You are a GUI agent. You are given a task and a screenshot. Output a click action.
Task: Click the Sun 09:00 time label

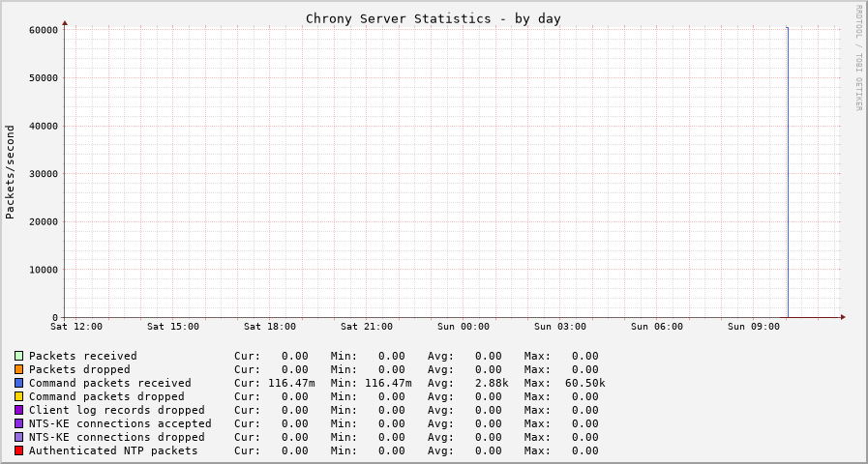click(x=754, y=327)
